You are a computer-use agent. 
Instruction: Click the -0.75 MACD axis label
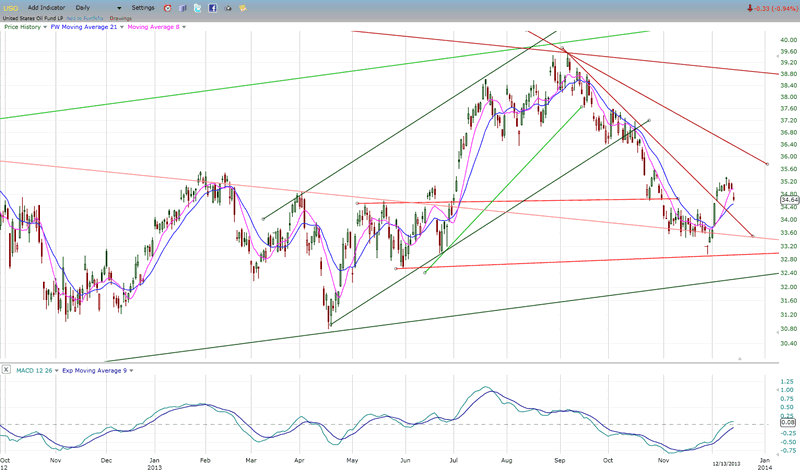[787, 451]
